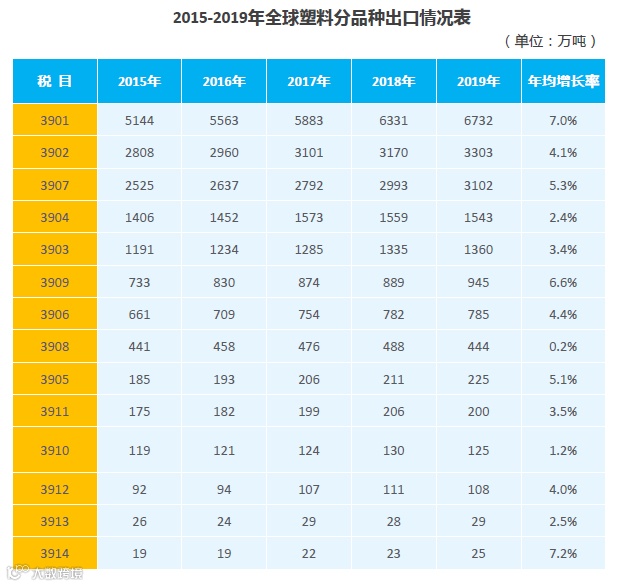This screenshot has height=586, width=622.
Task: Click the 4.1% growth rate cell
Action: click(563, 152)
